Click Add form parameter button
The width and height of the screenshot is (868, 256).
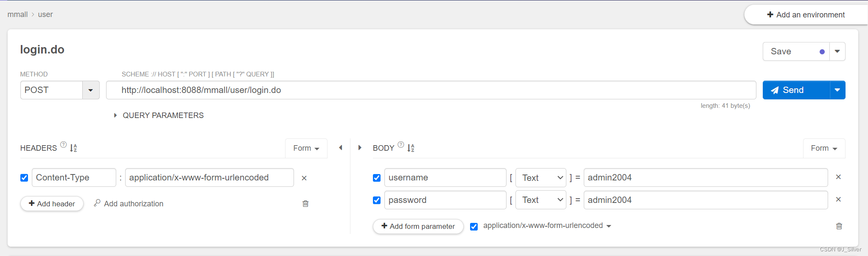418,226
